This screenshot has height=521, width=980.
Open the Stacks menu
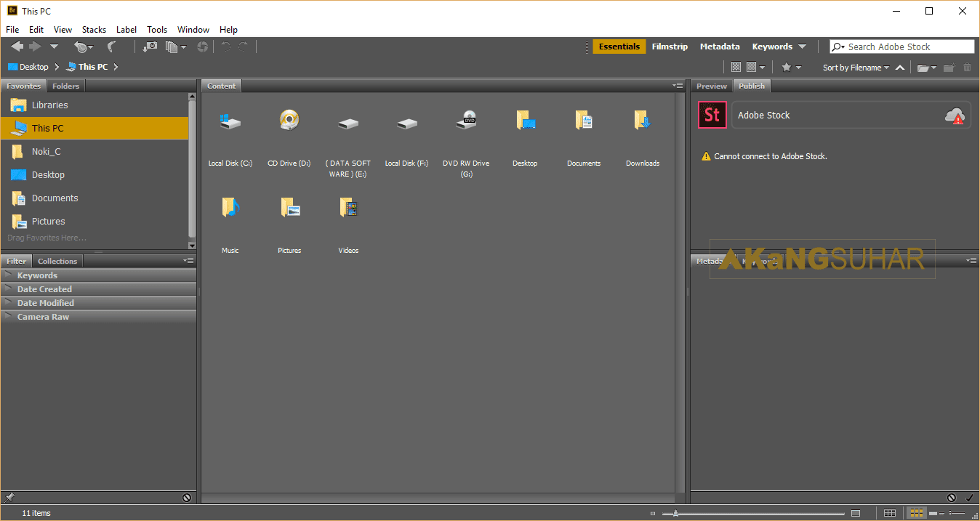pyautogui.click(x=95, y=30)
